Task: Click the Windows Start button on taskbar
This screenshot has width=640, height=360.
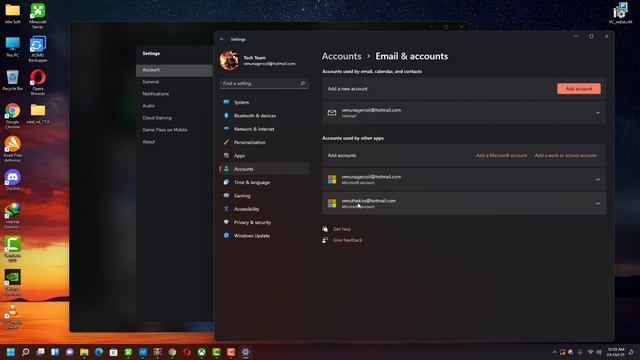Action: click(x=11, y=352)
